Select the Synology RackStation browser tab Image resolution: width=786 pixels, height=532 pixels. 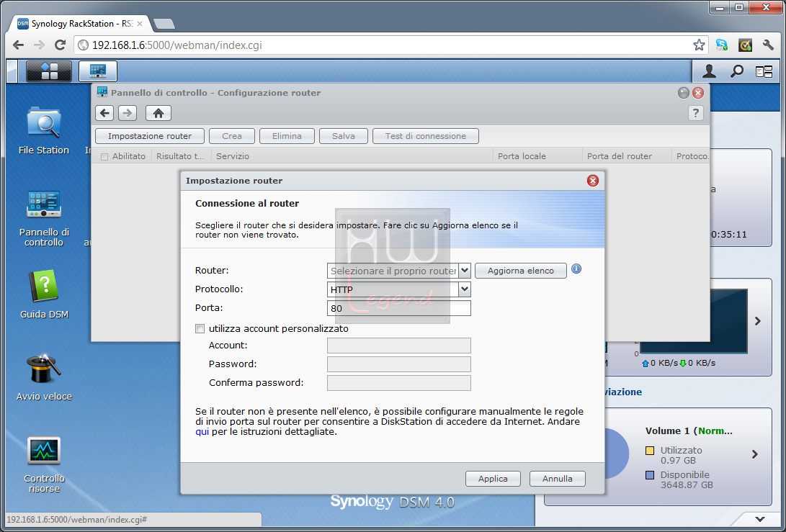[81, 24]
